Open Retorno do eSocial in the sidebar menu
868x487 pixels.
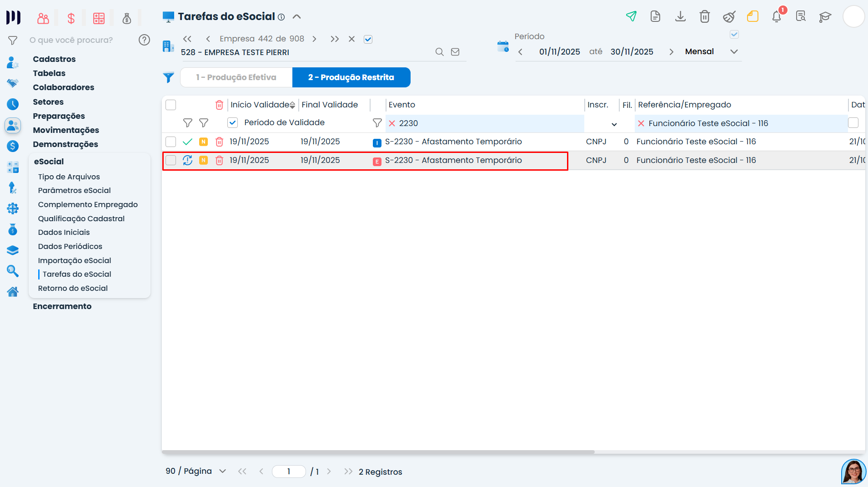pos(73,288)
